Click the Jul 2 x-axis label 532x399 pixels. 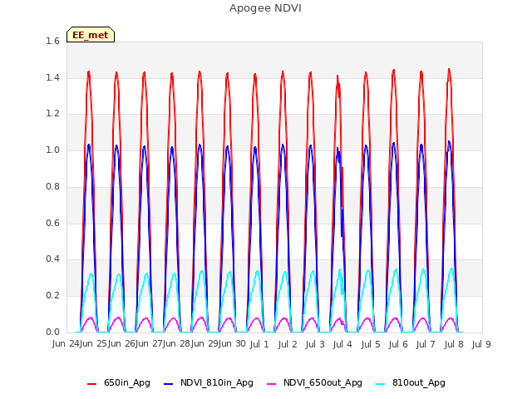point(288,345)
